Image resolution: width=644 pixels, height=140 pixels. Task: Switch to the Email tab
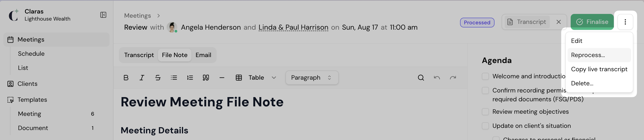point(203,55)
